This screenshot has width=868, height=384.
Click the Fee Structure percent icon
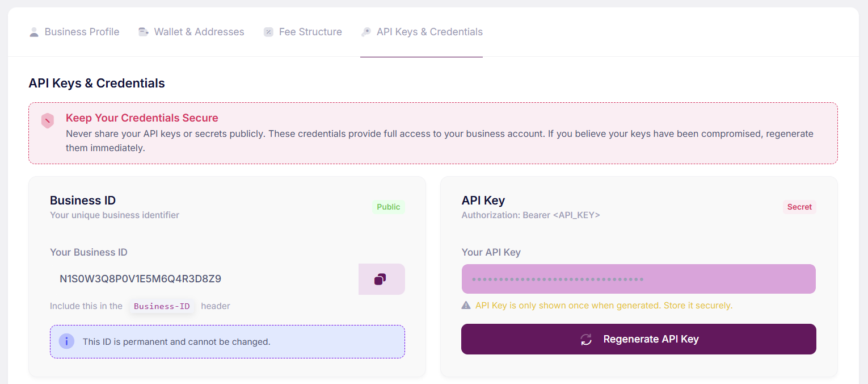(268, 32)
